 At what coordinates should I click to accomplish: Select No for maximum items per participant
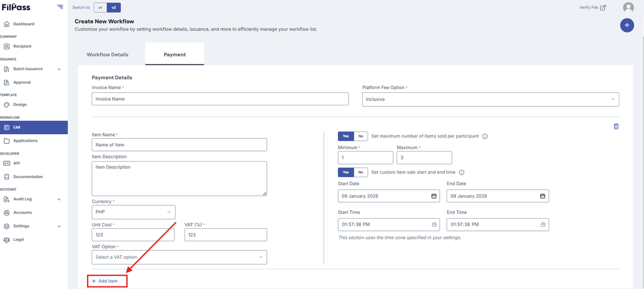(x=361, y=136)
